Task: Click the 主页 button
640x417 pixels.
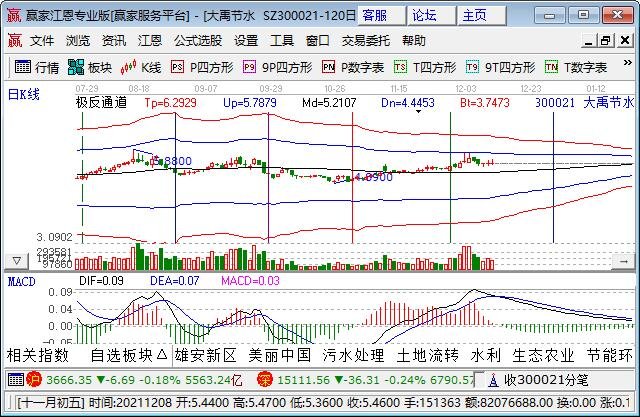Action: click(482, 16)
